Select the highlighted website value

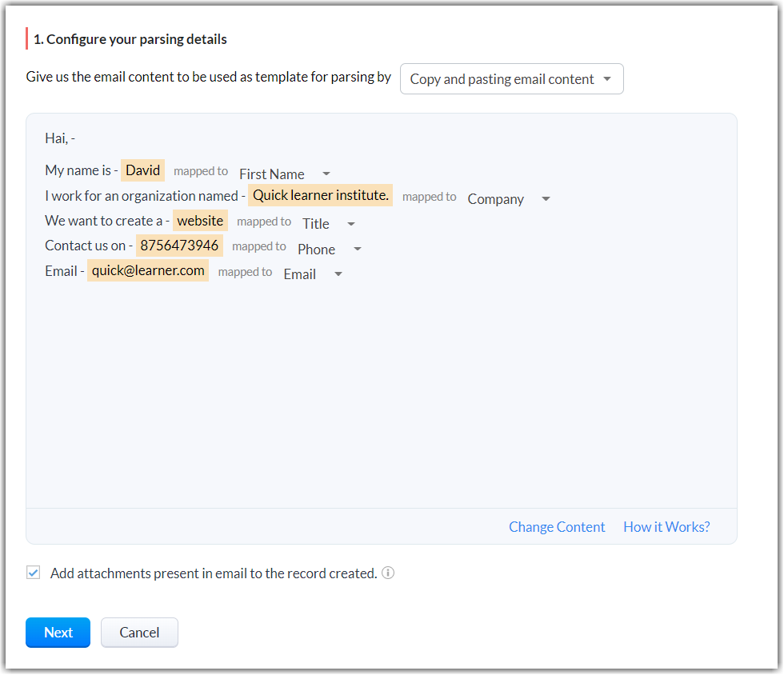click(200, 221)
